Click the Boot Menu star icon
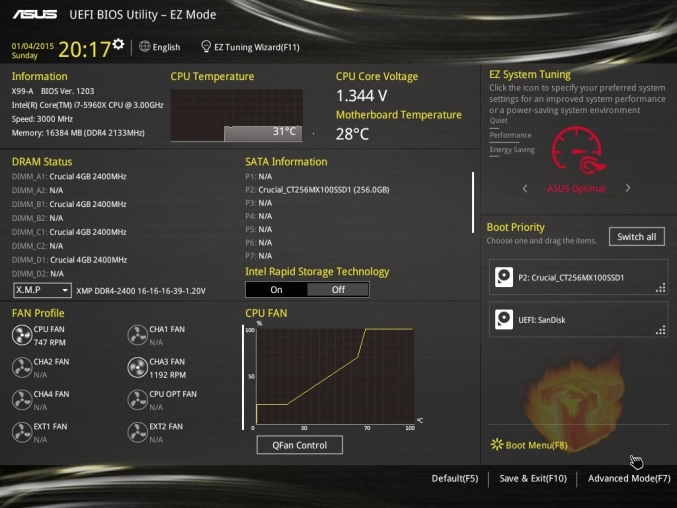Viewport: 677px width, 508px height. click(x=497, y=445)
